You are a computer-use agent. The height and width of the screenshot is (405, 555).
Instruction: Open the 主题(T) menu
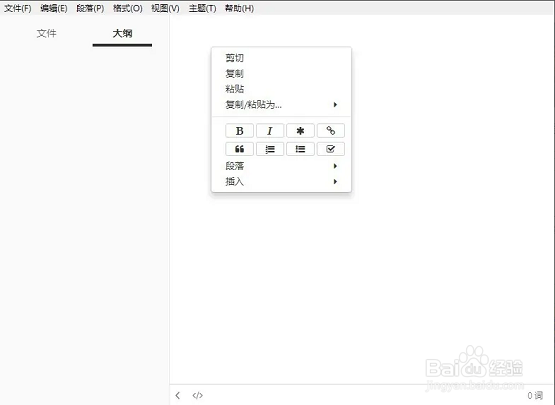click(x=202, y=8)
